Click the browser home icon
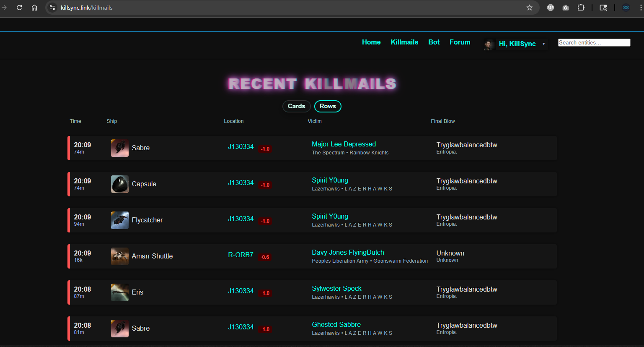644x347 pixels. tap(34, 8)
